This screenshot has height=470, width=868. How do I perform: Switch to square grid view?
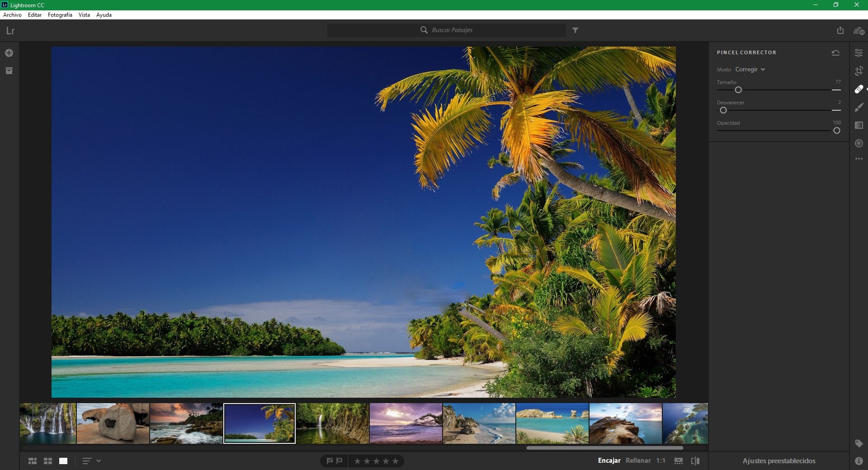tap(48, 461)
